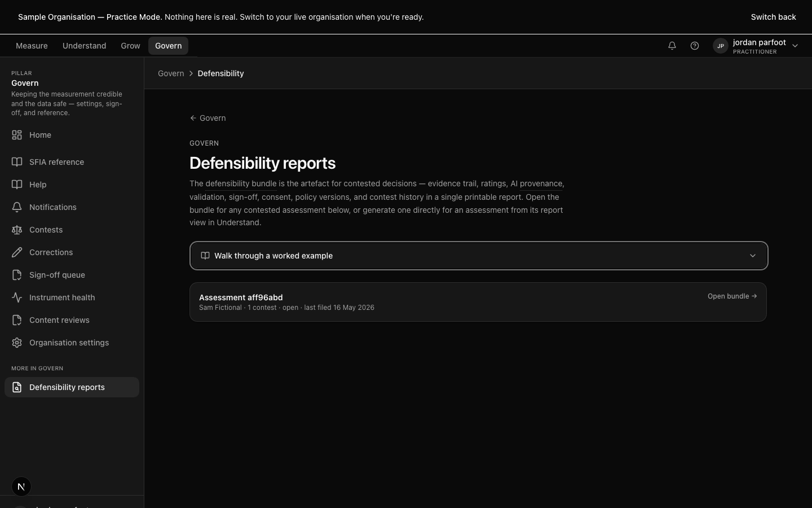Open Content reviews in the sidebar

(72, 320)
